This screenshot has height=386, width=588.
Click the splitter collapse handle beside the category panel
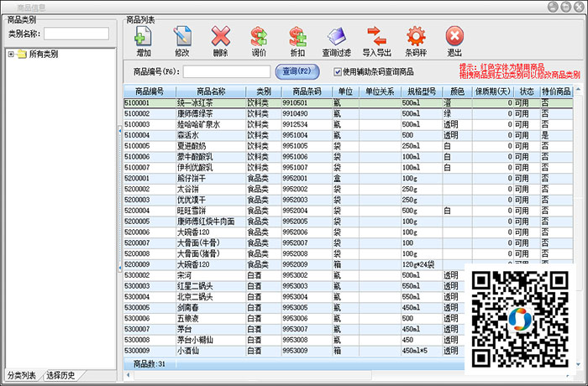tap(120, 200)
